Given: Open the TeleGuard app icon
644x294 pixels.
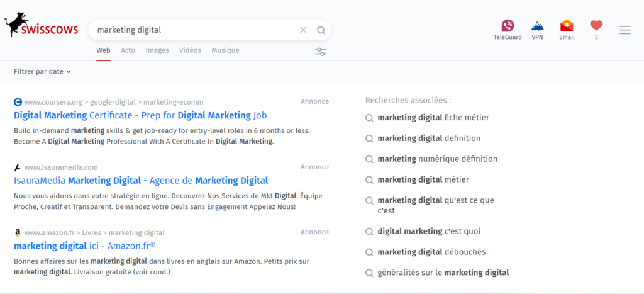Looking at the screenshot, I should [508, 26].
